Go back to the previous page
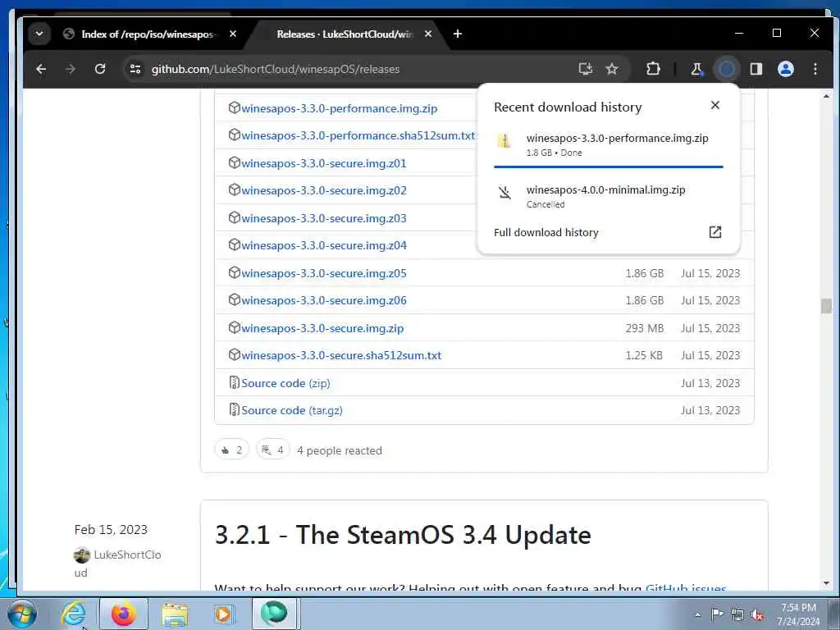Screen dimensions: 840x630 [x=41, y=69]
